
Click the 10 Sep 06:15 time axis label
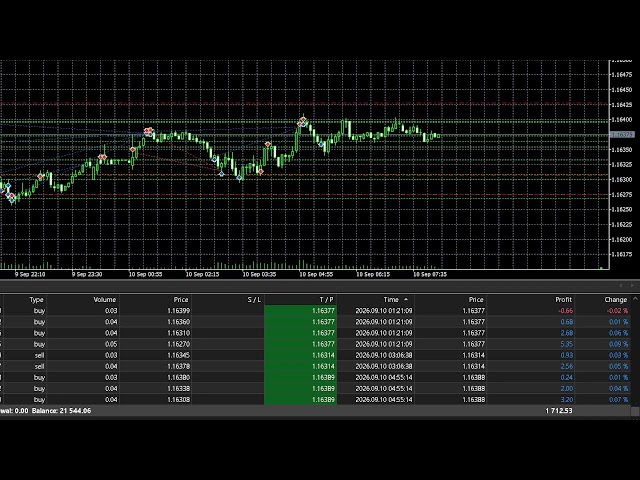point(373,274)
